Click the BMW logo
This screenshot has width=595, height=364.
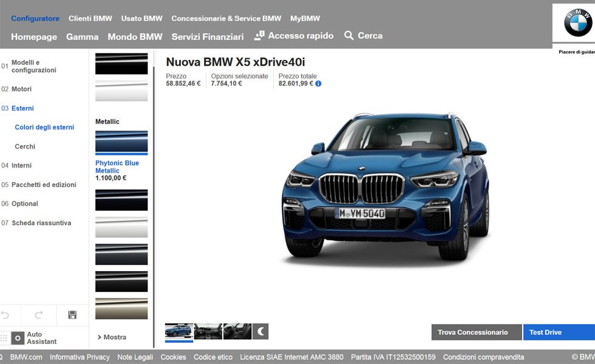tap(577, 23)
